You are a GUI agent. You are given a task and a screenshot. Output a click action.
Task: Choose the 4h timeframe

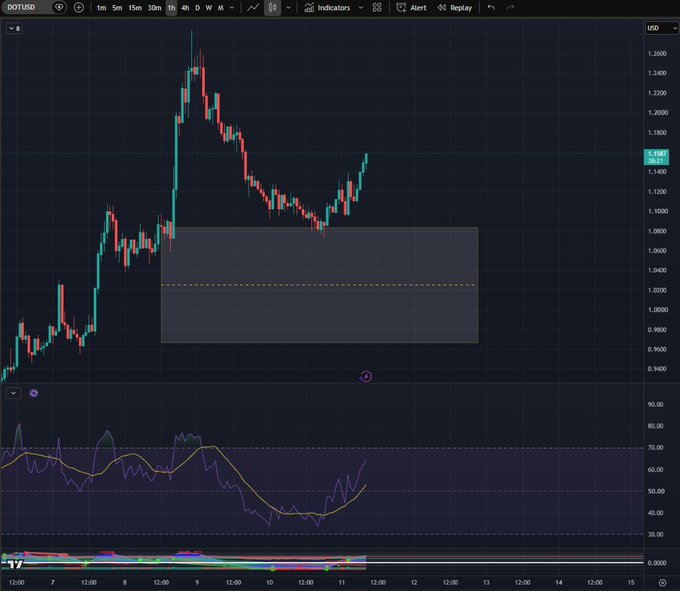pos(185,8)
